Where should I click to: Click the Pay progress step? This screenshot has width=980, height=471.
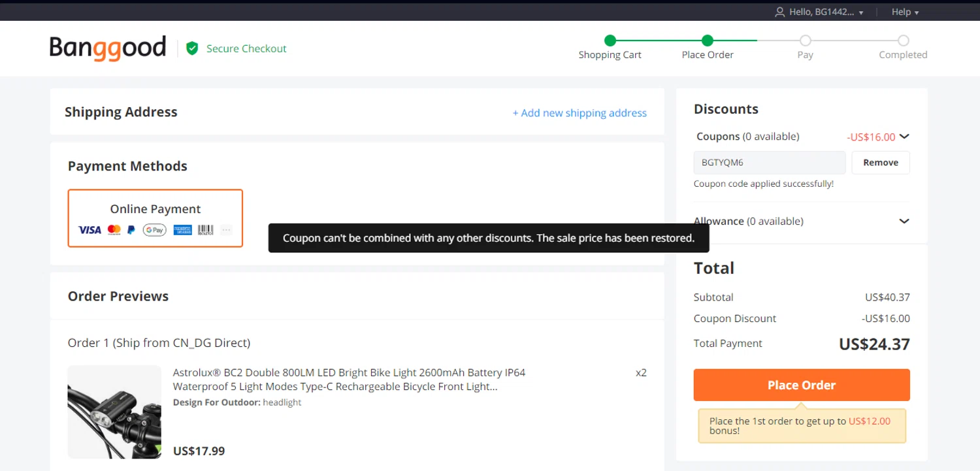(x=806, y=48)
